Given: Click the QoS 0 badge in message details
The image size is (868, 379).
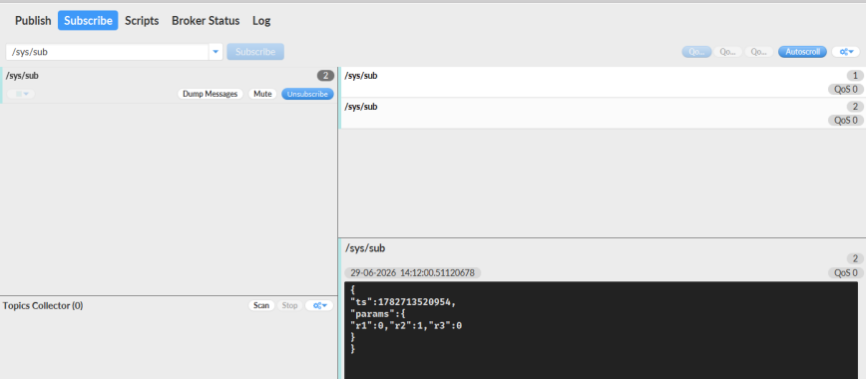Looking at the screenshot, I should pos(846,272).
